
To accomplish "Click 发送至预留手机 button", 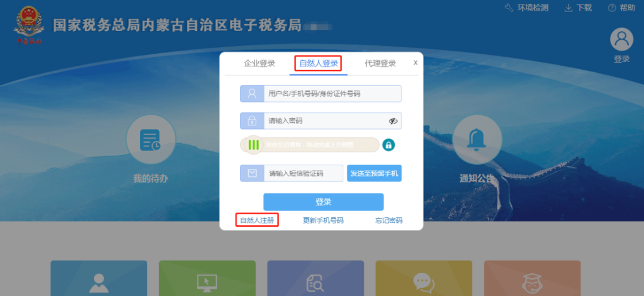I will click(x=374, y=173).
